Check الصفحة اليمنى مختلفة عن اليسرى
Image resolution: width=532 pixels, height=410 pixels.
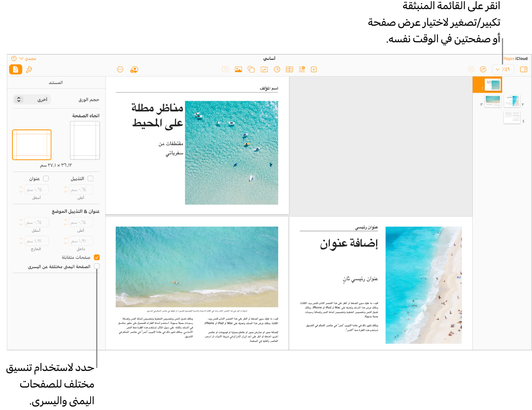97,266
